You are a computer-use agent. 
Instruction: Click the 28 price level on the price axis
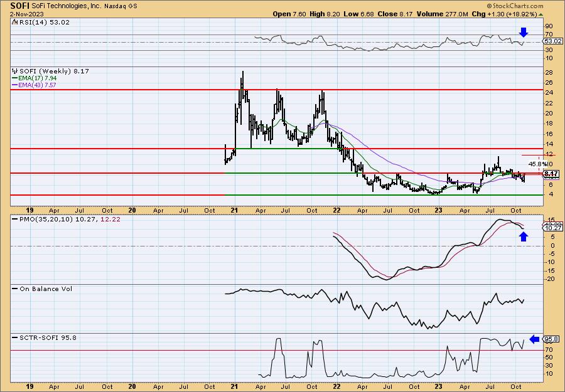549,73
